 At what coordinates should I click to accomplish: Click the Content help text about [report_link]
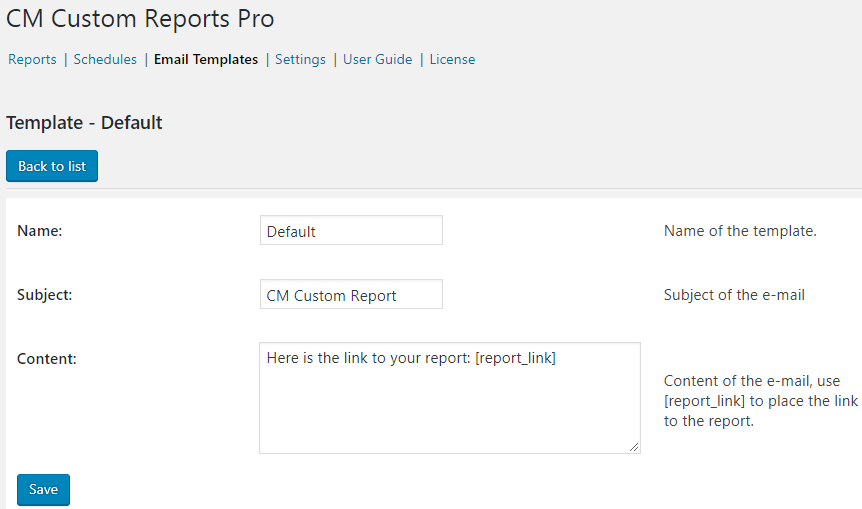coord(760,401)
